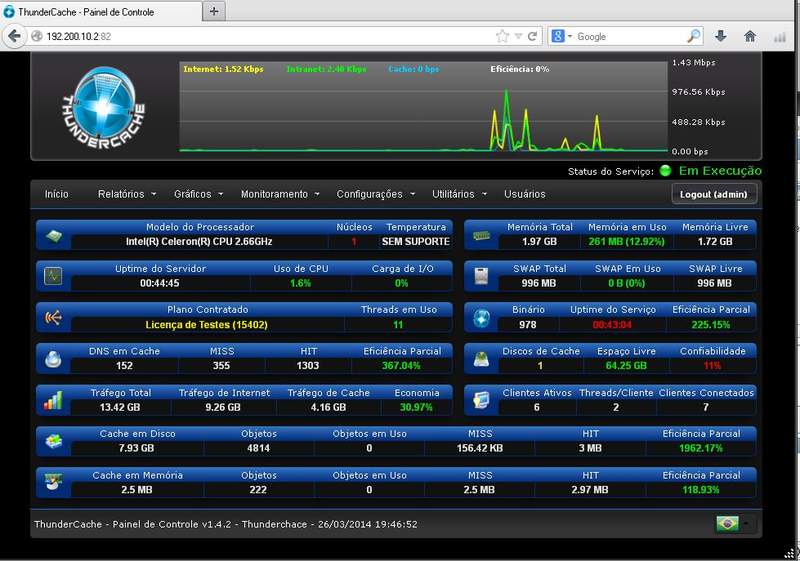Screen dimensions: 800x561
Task: Expand the Monitoramento menu
Action: [x=280, y=194]
